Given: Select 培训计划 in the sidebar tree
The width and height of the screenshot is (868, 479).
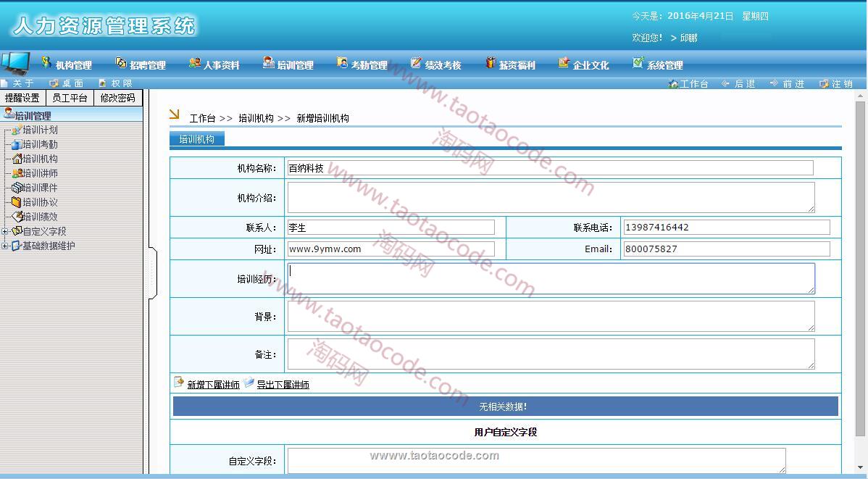Looking at the screenshot, I should pyautogui.click(x=40, y=130).
